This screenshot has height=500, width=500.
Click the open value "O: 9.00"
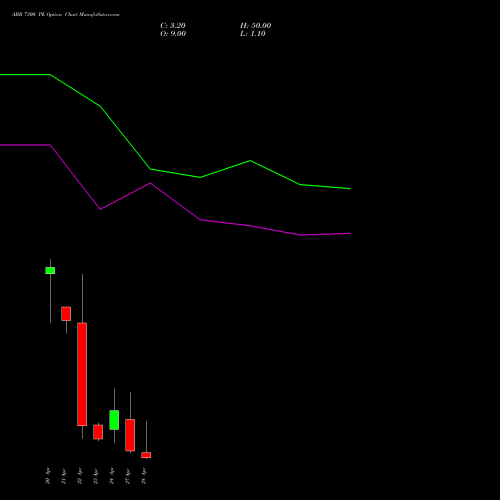pyautogui.click(x=173, y=33)
